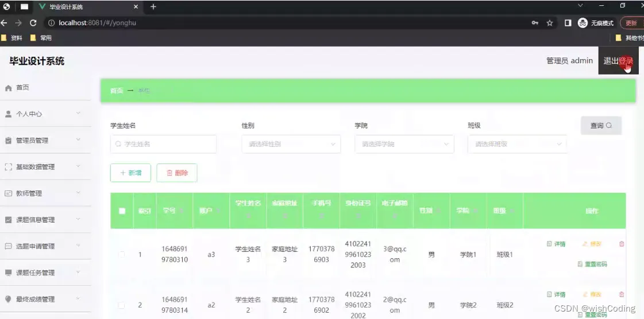Open a new browser tab with plus
This screenshot has height=319, width=644.
click(x=153, y=6)
